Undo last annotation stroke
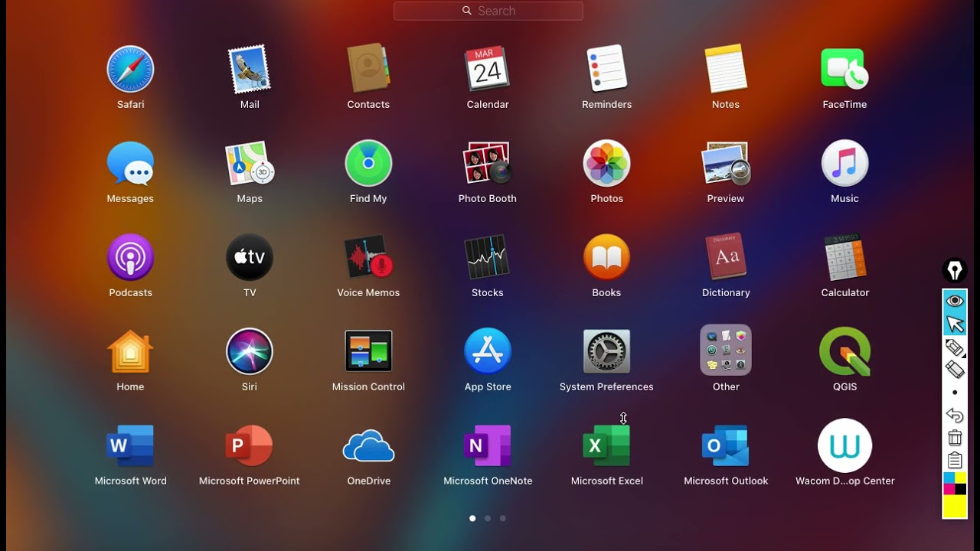This screenshot has height=551, width=980. [955, 416]
